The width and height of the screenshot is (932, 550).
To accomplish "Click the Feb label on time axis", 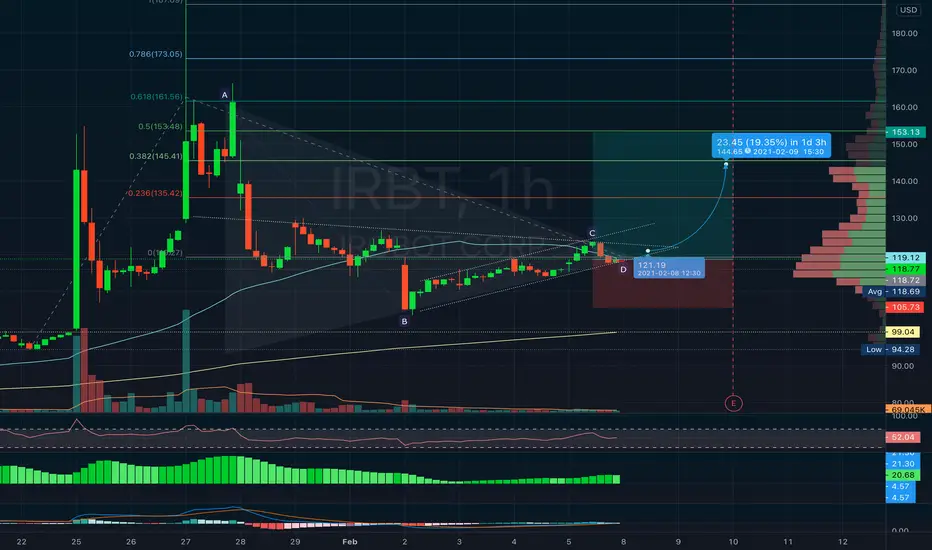I will point(350,542).
